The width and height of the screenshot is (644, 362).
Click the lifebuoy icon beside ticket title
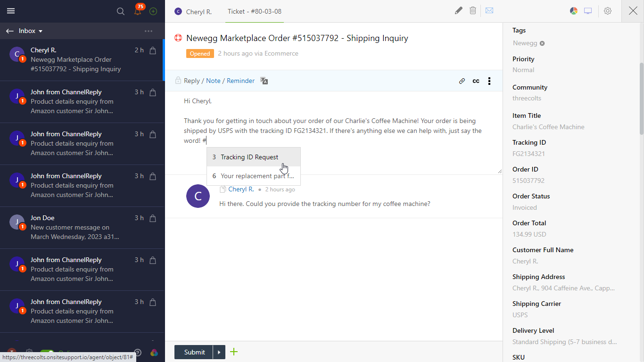(x=178, y=38)
